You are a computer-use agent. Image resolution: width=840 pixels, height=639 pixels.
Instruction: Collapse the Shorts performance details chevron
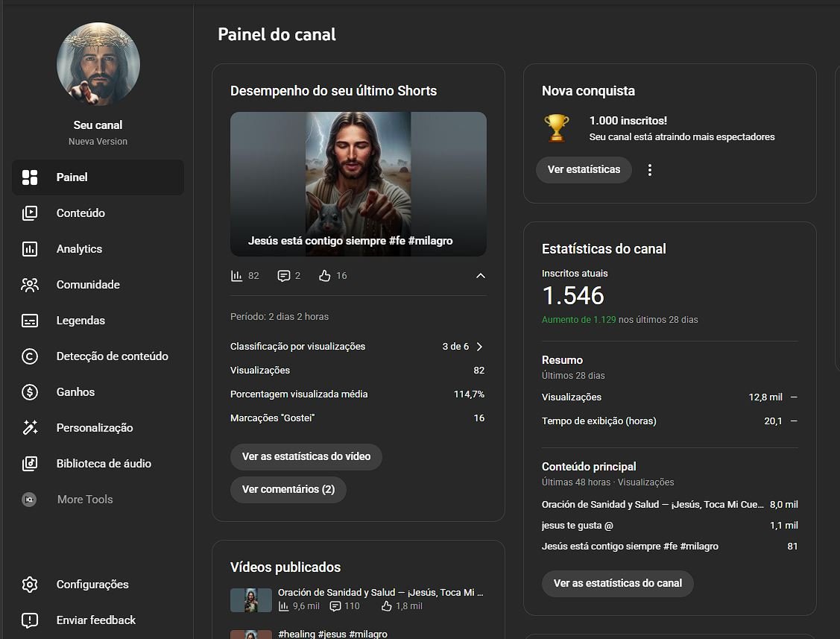[481, 276]
